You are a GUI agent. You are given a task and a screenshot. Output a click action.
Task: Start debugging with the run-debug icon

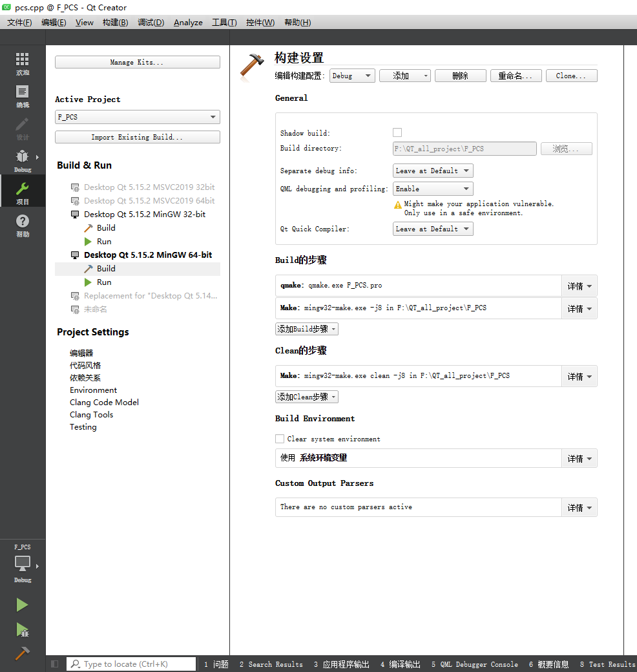[x=22, y=631]
